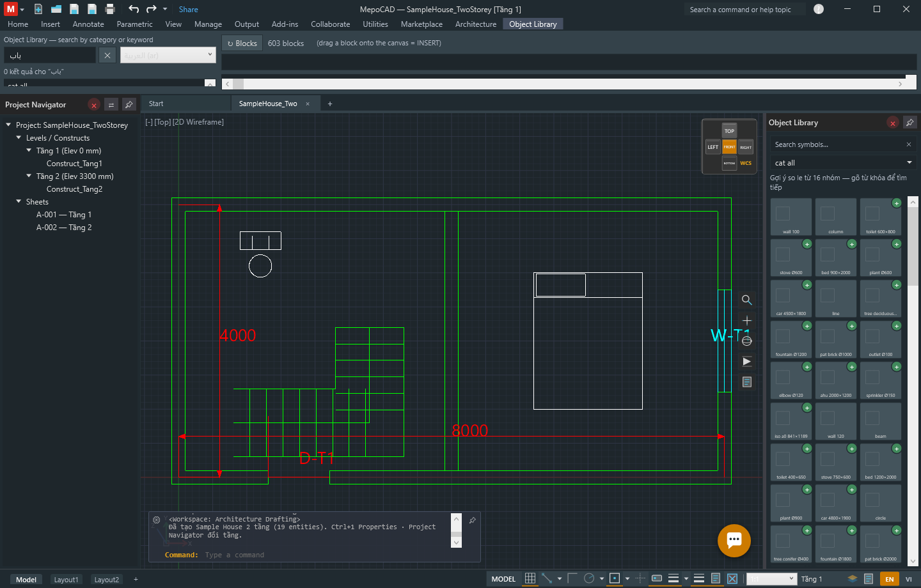Click the Share link in the title bar

click(189, 10)
